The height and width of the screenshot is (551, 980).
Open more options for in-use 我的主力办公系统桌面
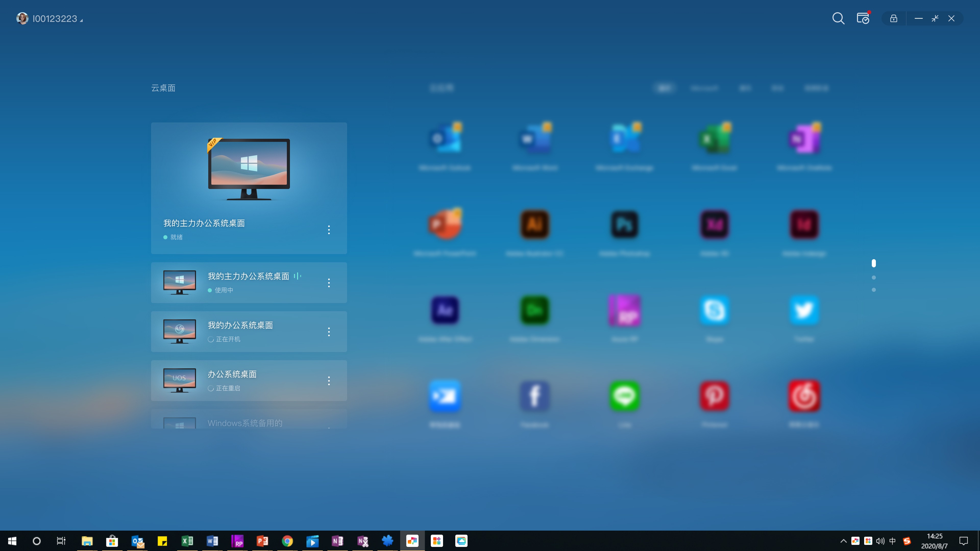[329, 283]
